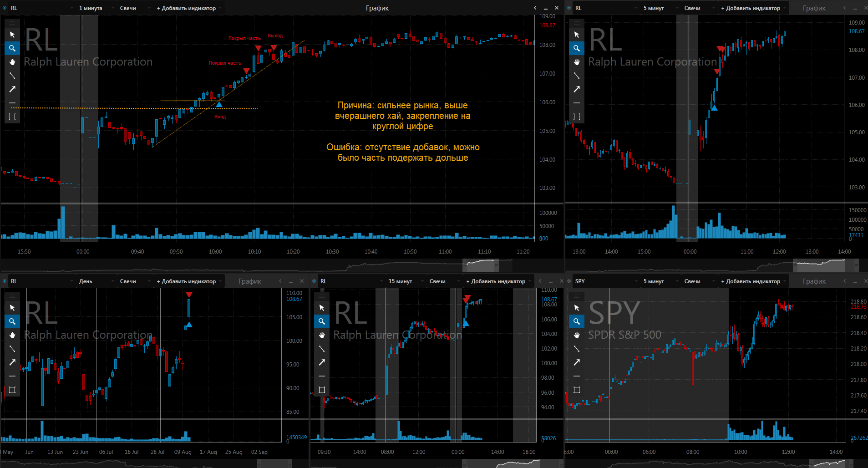Pick the trend line tool in 15 минут RL chart

tap(322, 349)
